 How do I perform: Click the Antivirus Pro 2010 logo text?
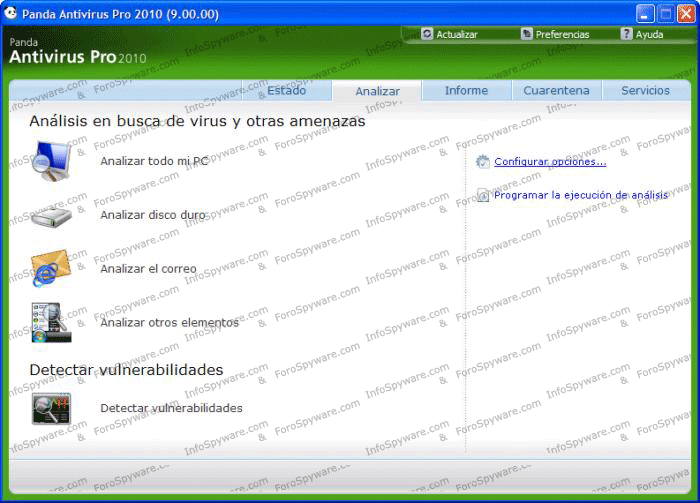pyautogui.click(x=78, y=57)
